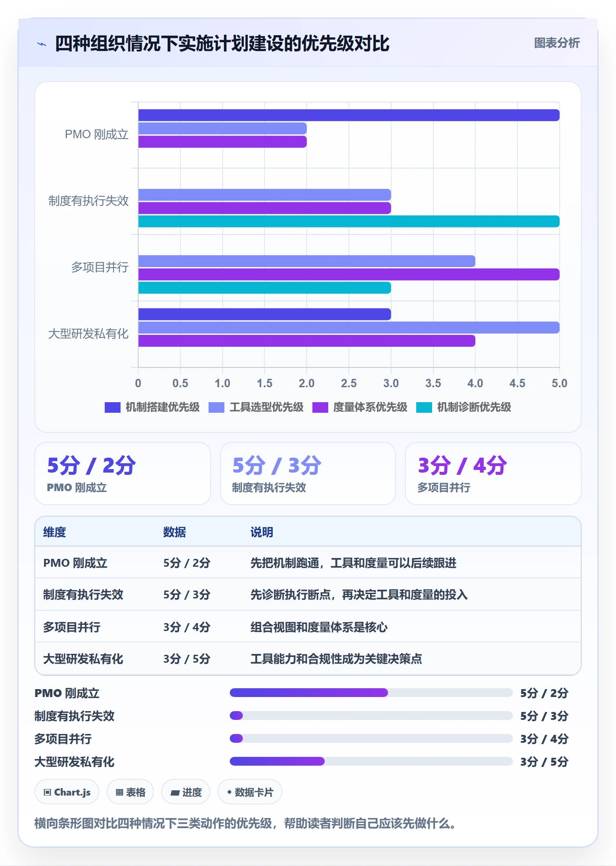Viewport: 616px width, 866px height.
Task: Click the 工具选型 bar for 大型研发私有化
Action: [349, 328]
